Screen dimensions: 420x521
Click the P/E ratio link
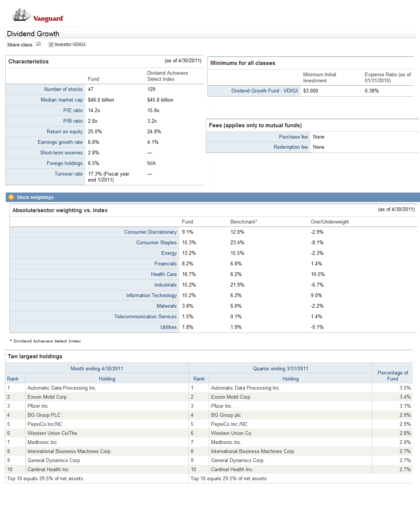[x=73, y=110]
